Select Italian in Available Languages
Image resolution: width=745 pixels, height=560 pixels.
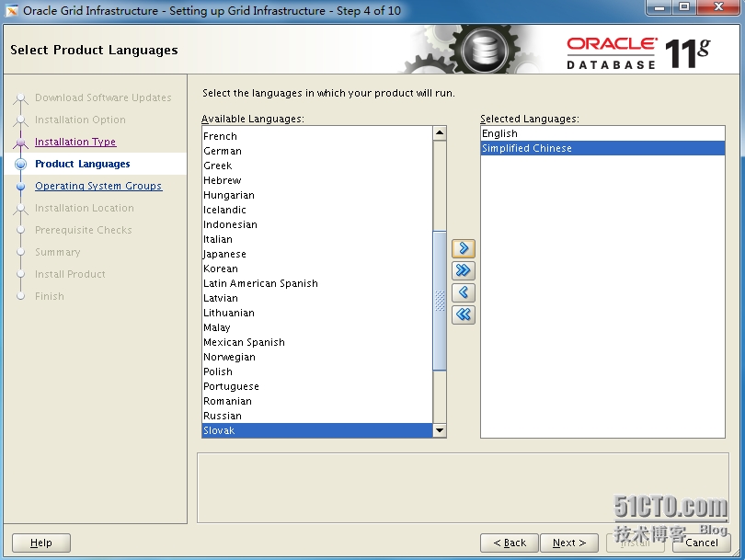pyautogui.click(x=317, y=239)
